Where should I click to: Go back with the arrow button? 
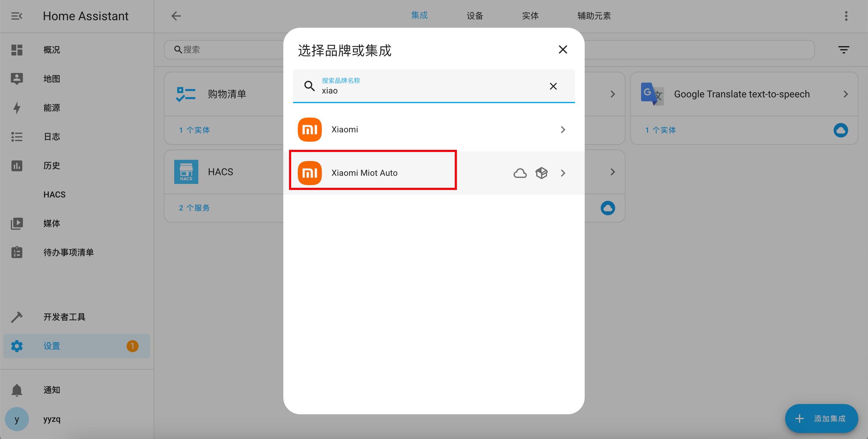(176, 16)
